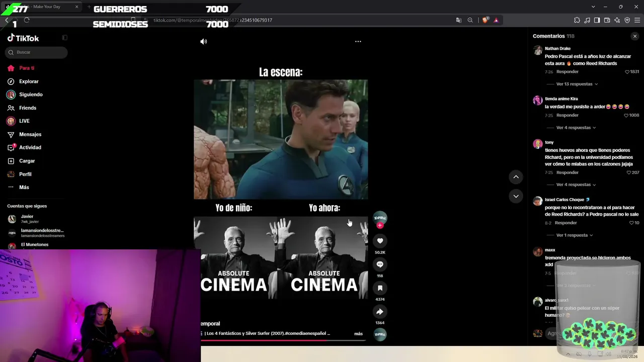Viewport: 644px width, 362px height.
Task: Open a new browser tab
Action: click(x=89, y=7)
